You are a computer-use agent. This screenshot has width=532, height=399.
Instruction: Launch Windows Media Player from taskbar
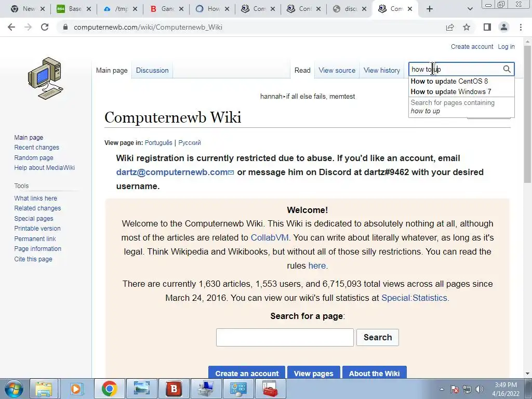(76, 389)
